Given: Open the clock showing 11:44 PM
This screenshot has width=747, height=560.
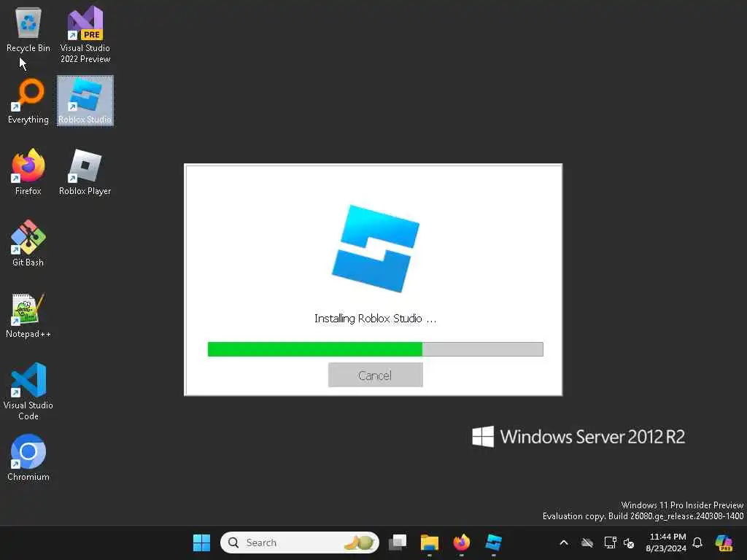Looking at the screenshot, I should tap(667, 542).
